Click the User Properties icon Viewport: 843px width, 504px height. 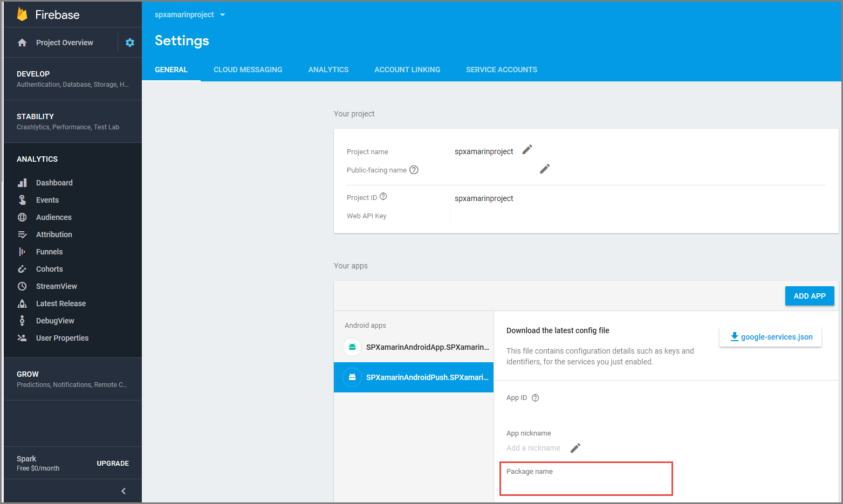pos(22,338)
